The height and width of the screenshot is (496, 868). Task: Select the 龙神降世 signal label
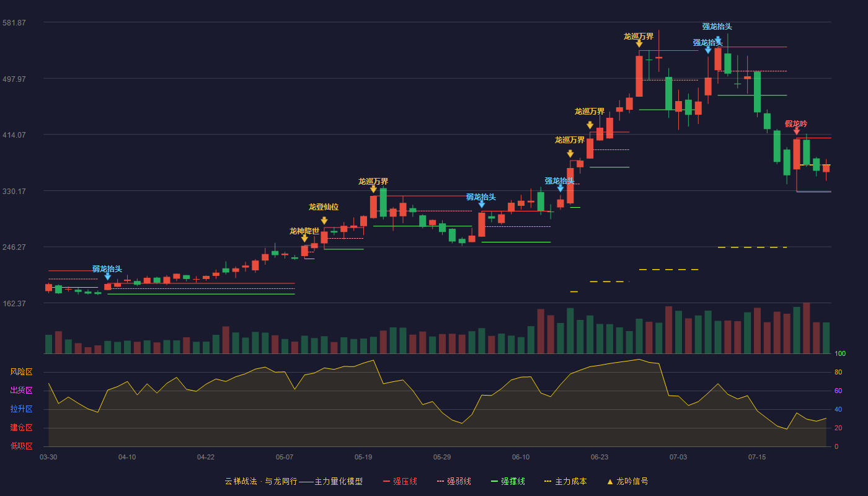click(x=304, y=231)
